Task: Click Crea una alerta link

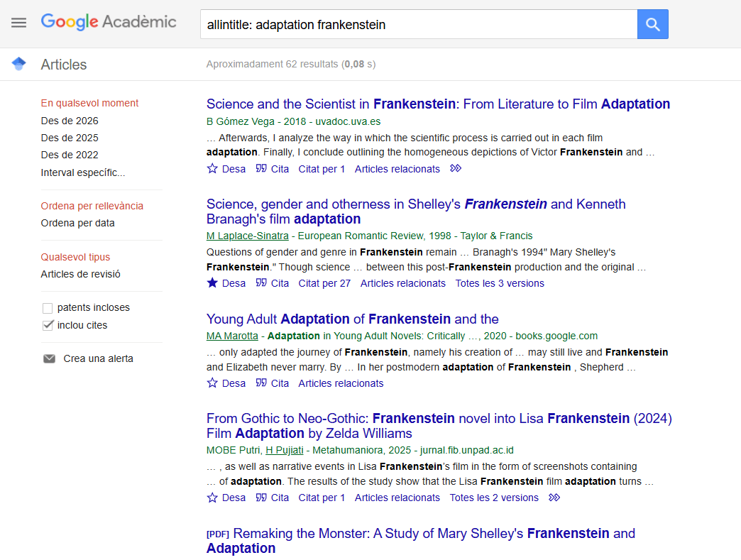Action: click(98, 358)
